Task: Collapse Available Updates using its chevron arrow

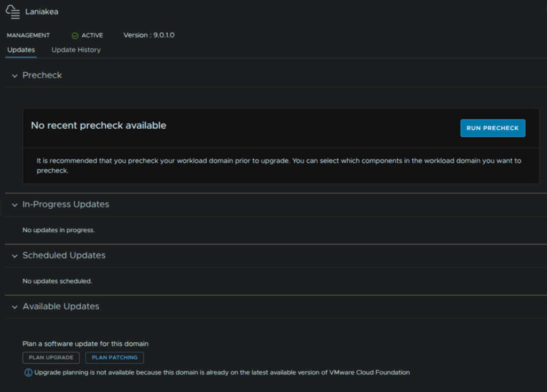Action: 14,307
